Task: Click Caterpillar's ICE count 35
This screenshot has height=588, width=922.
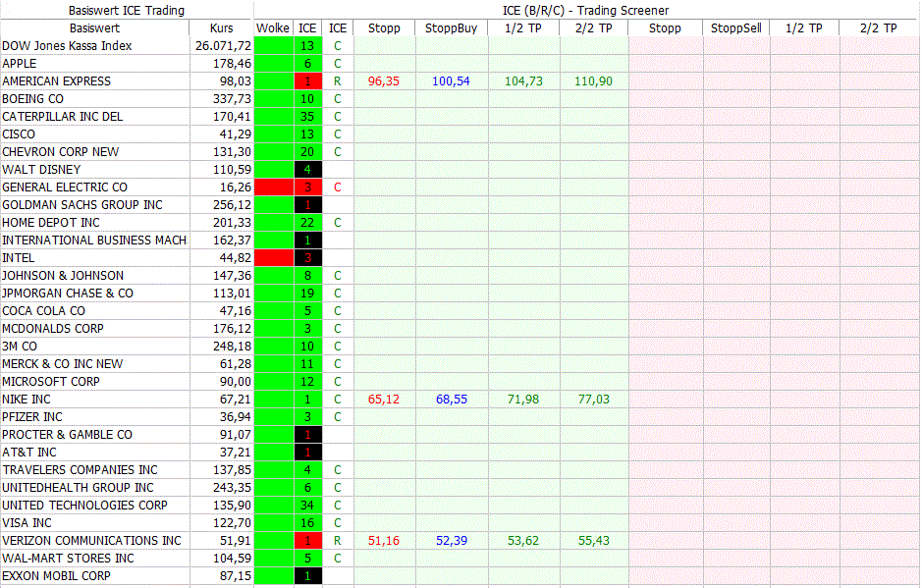Action: point(307,117)
